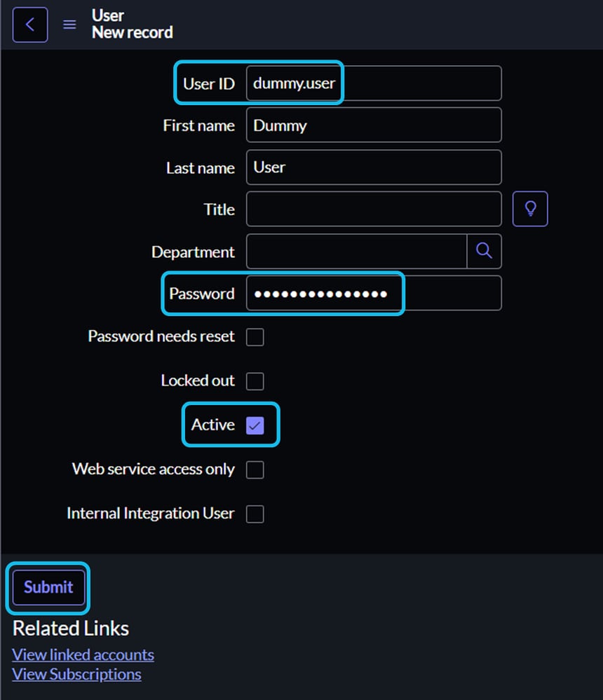Click the back arrow navigation icon
The height and width of the screenshot is (700, 603).
(x=29, y=24)
